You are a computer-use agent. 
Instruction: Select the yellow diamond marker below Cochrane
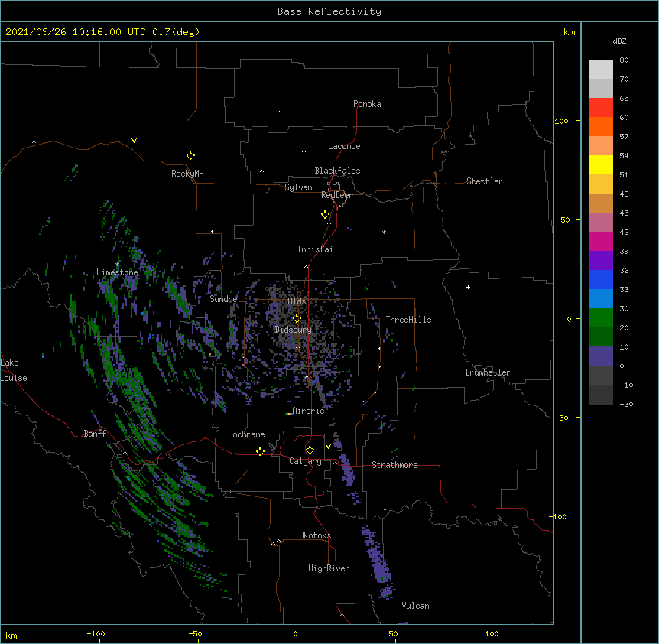click(260, 451)
